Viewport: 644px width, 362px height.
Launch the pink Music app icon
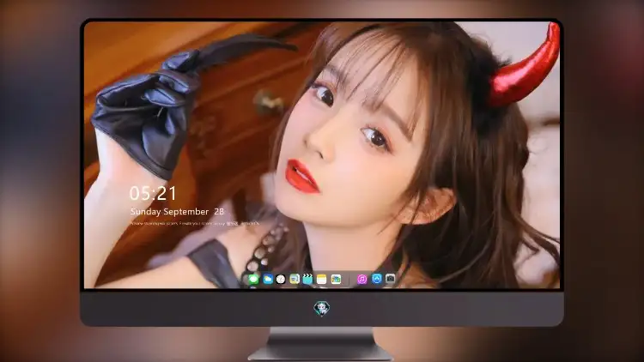(x=361, y=279)
